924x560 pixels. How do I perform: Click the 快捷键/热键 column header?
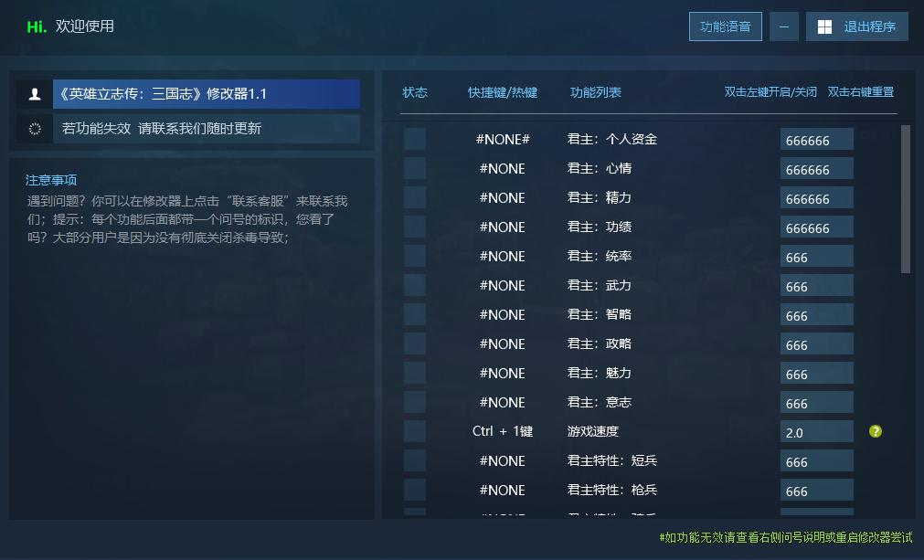tap(503, 92)
